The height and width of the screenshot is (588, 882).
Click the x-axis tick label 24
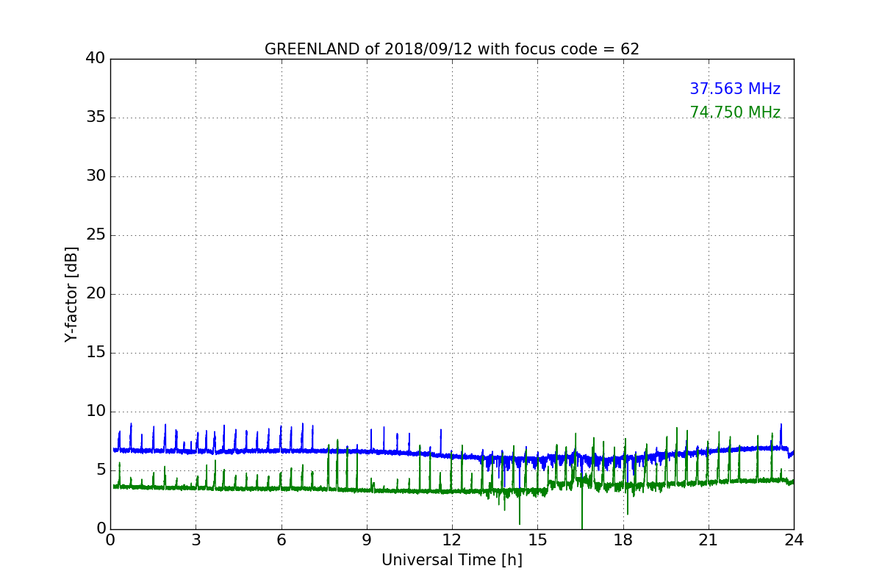tap(794, 540)
